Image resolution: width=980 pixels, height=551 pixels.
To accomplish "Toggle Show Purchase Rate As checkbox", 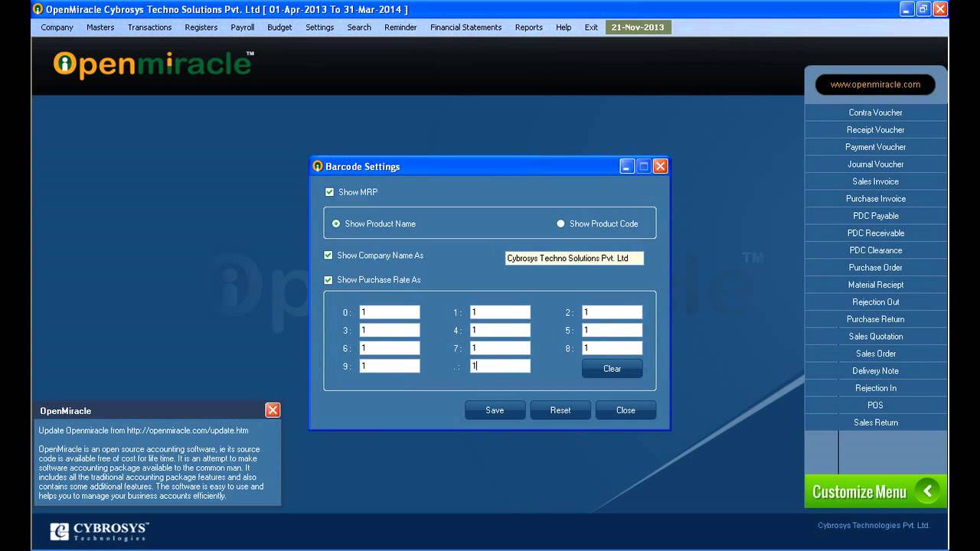I will (328, 280).
